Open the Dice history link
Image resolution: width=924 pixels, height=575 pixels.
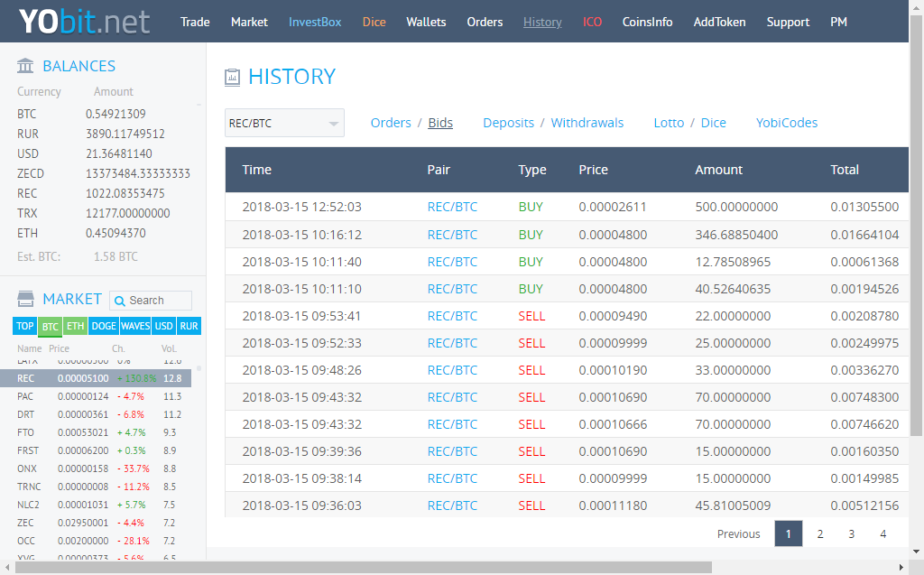coord(713,123)
